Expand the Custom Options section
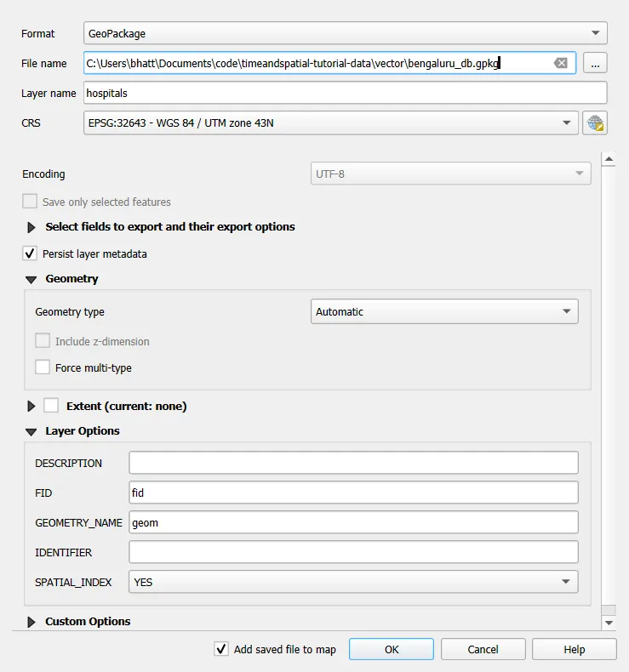The width and height of the screenshot is (629, 672). point(31,622)
